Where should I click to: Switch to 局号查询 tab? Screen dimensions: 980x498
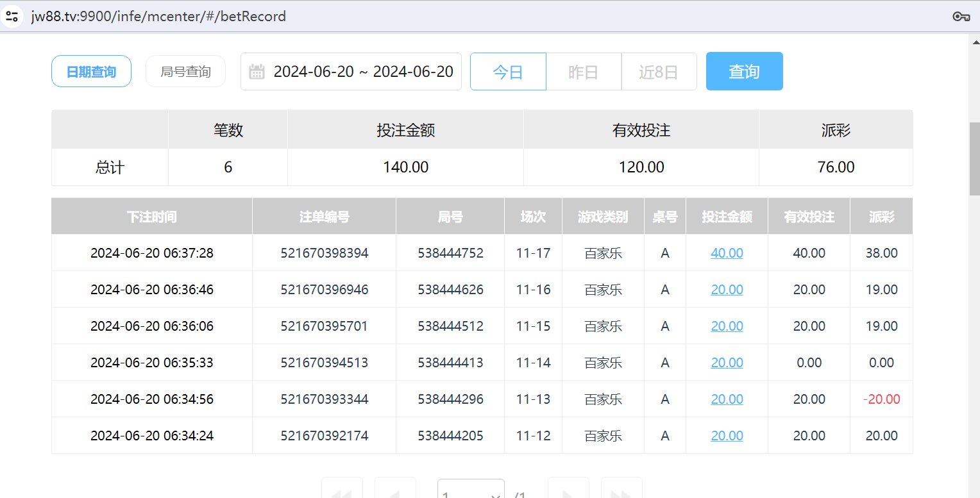[185, 71]
